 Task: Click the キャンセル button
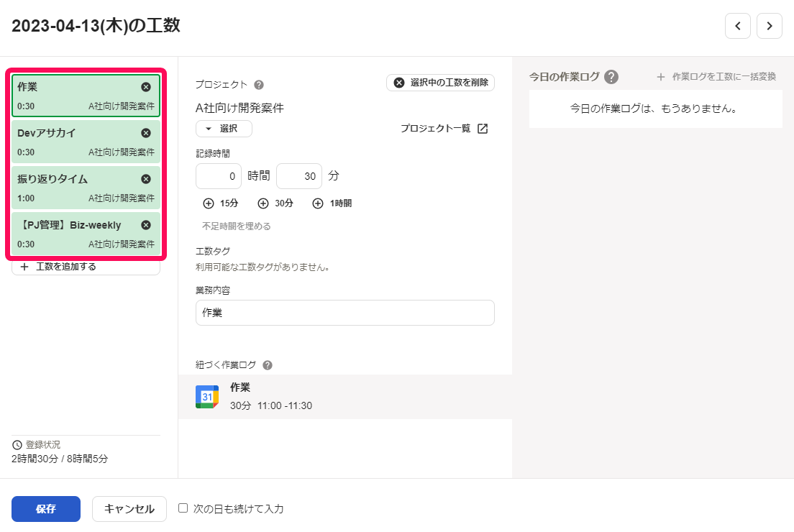click(x=129, y=509)
